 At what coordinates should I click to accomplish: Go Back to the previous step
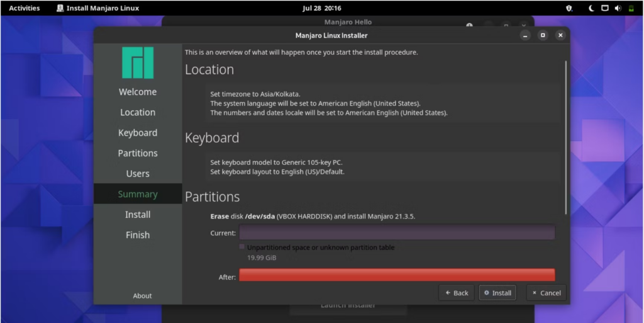point(457,293)
